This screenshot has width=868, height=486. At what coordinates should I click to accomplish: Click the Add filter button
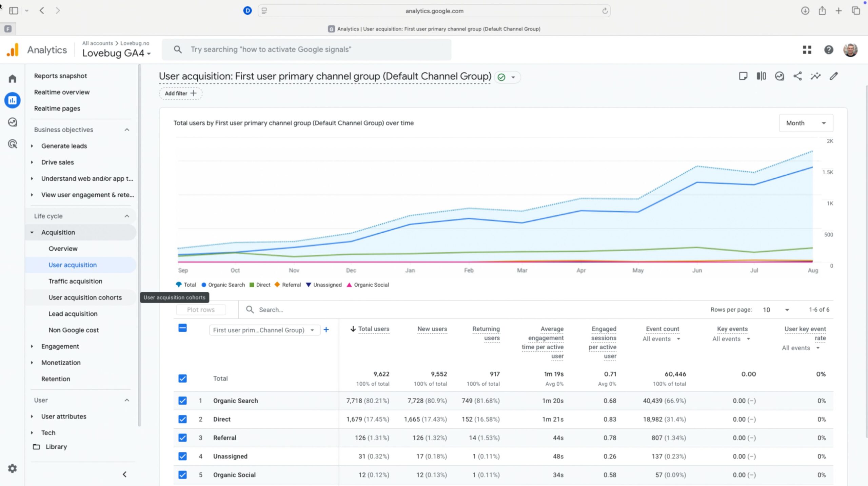click(x=180, y=93)
